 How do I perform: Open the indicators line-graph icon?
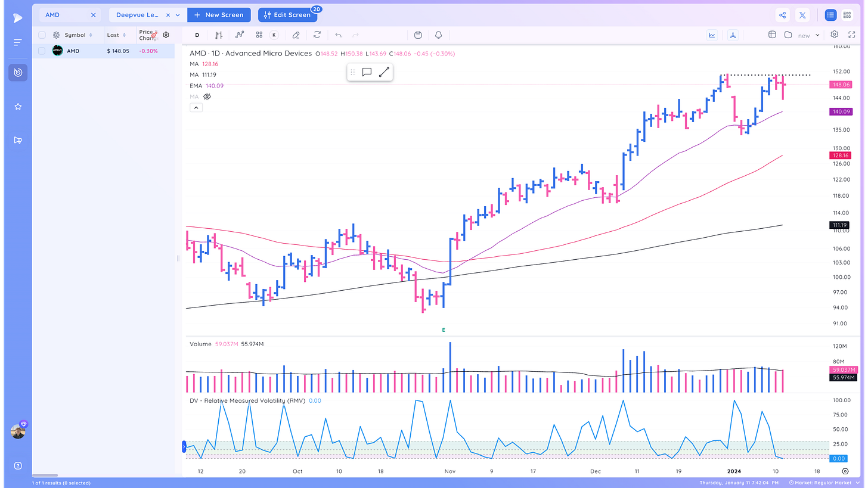pyautogui.click(x=240, y=35)
